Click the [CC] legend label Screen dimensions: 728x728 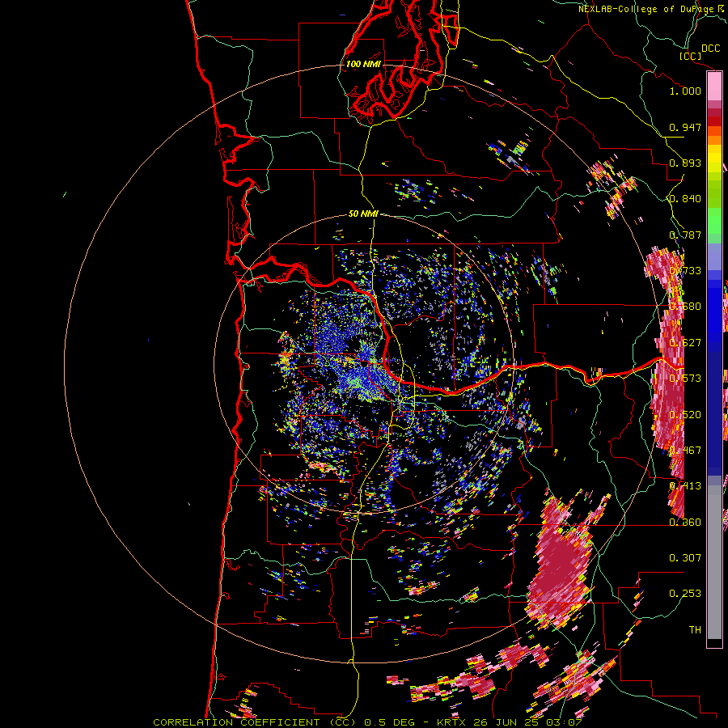coord(690,56)
